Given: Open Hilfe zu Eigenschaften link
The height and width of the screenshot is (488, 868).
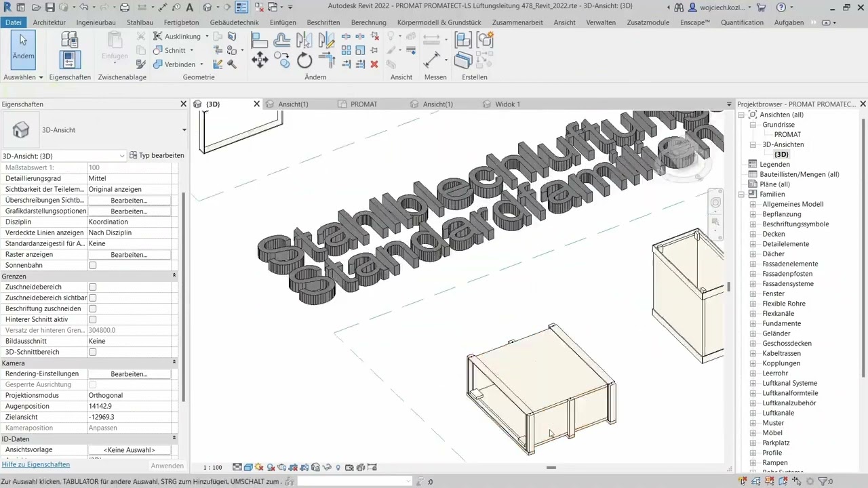Looking at the screenshot, I should tap(36, 465).
